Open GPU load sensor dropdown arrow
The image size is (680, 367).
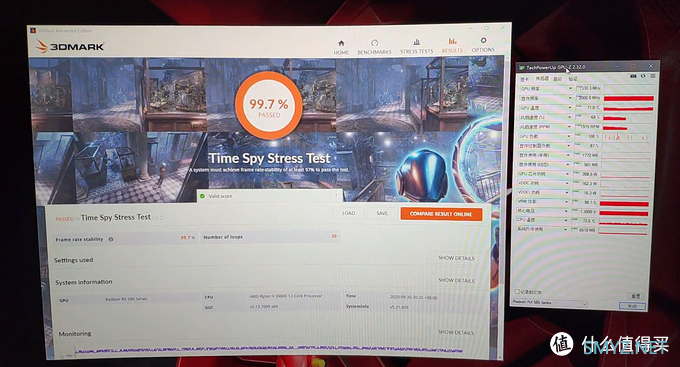pos(569,136)
